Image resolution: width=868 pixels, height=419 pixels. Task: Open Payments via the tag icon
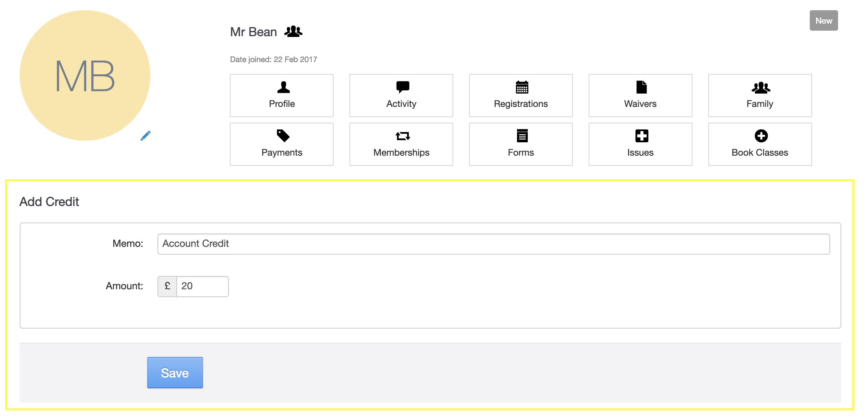click(x=283, y=136)
